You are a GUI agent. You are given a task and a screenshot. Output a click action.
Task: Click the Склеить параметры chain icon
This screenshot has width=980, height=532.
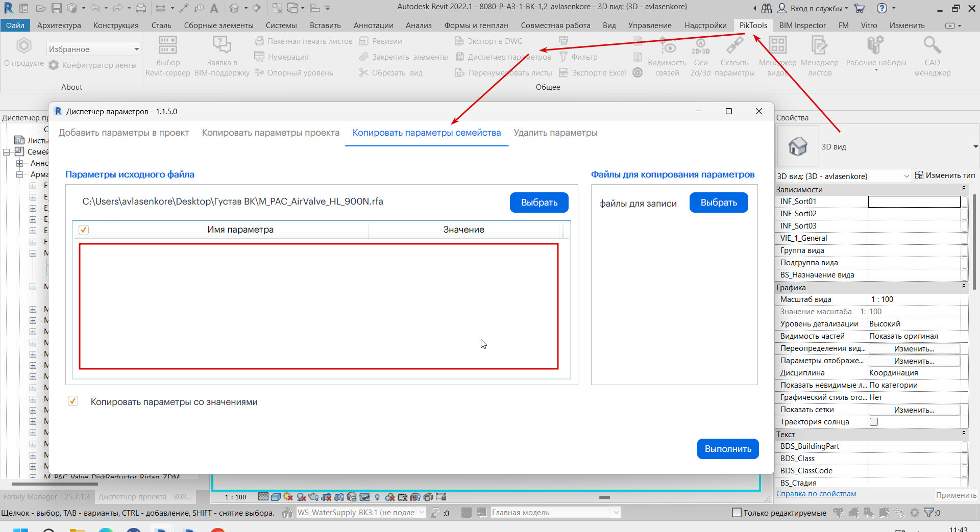pos(734,46)
